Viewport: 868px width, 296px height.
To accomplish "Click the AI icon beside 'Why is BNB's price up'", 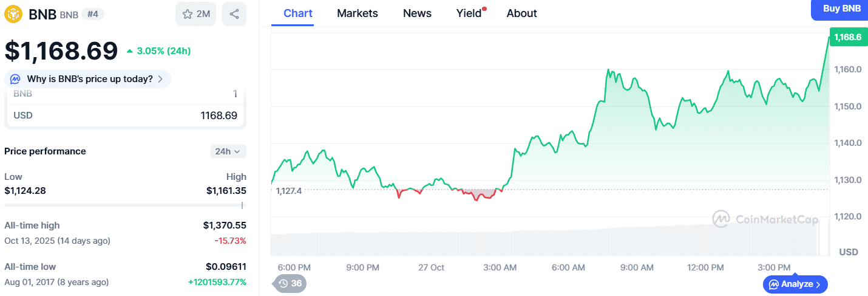I will pyautogui.click(x=16, y=79).
